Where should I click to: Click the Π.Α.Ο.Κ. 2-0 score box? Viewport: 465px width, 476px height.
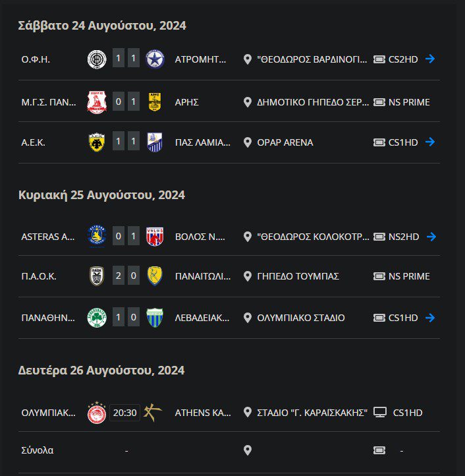[126, 276]
